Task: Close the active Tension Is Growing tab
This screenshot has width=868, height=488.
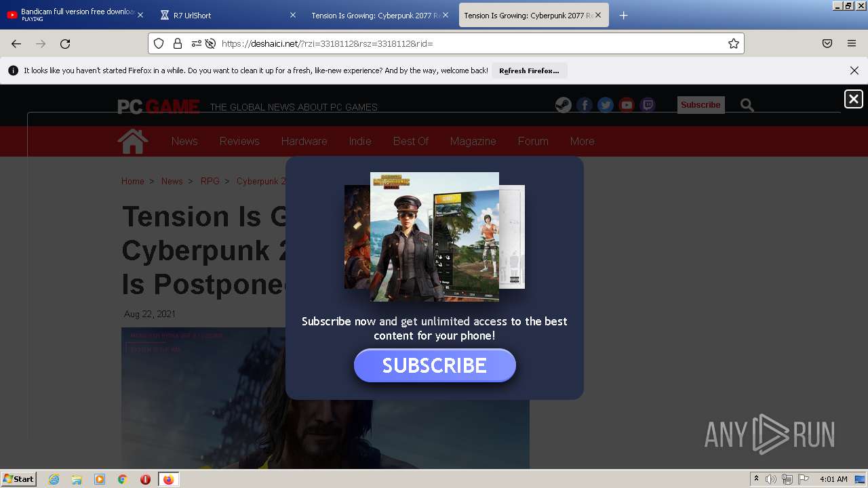Action: [598, 15]
